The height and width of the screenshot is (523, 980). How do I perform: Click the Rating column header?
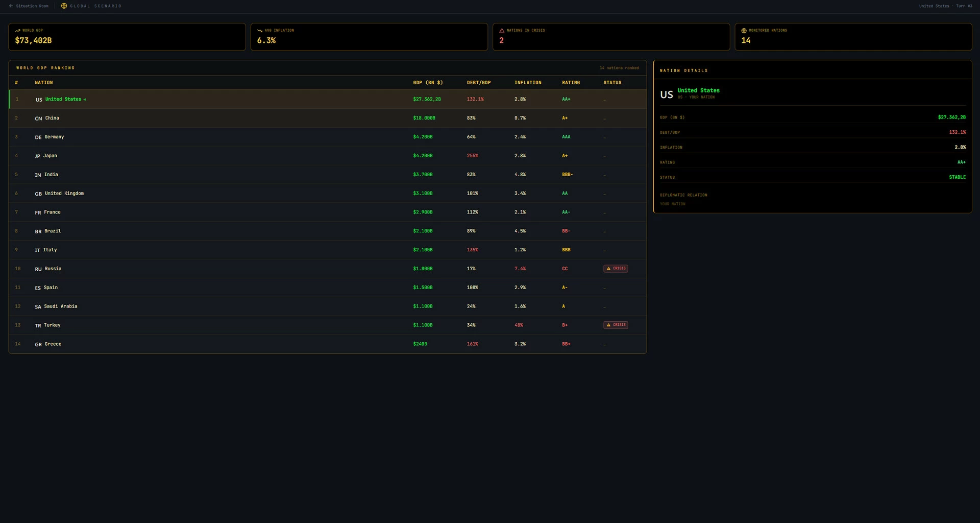[571, 83]
